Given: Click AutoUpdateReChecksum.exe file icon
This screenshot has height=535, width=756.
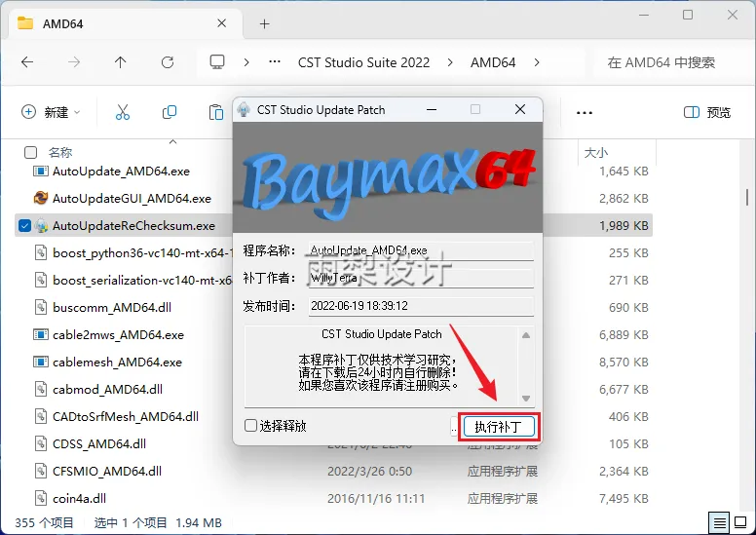Looking at the screenshot, I should 42,225.
